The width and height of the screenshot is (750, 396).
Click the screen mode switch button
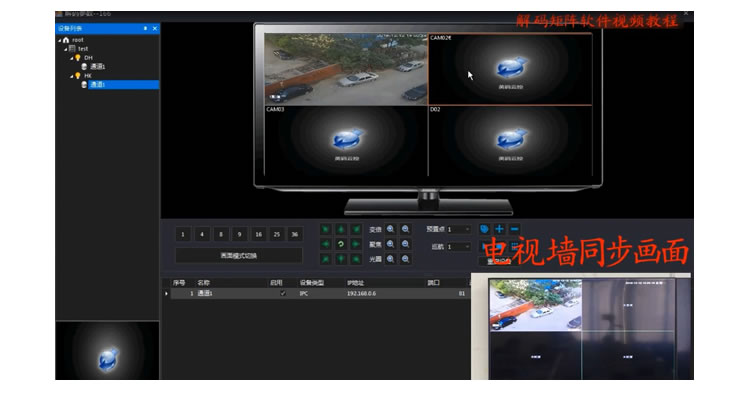tap(239, 256)
